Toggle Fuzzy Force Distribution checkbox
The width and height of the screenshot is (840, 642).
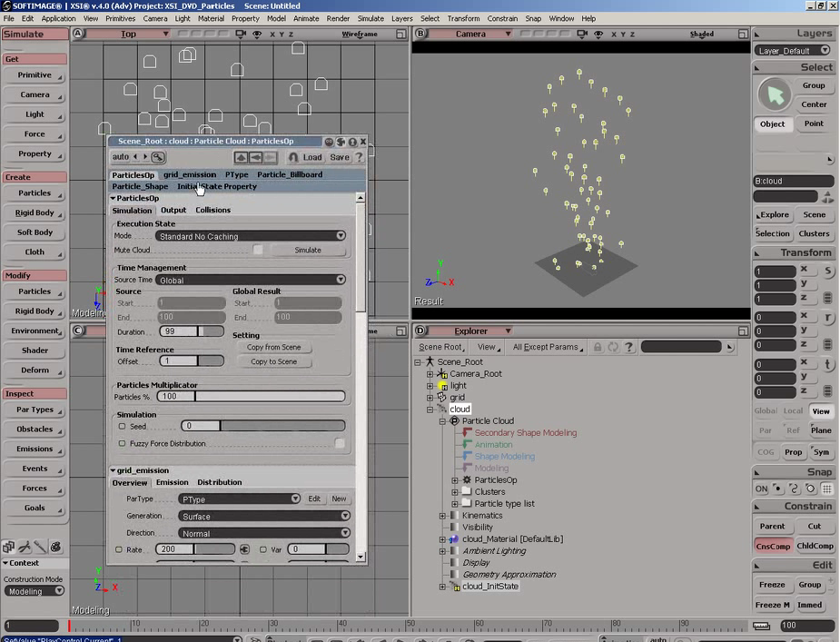pyautogui.click(x=340, y=444)
